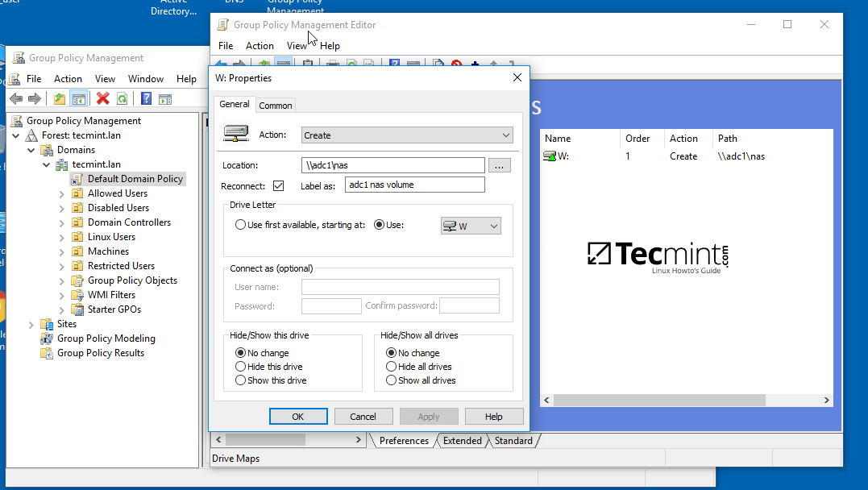
Task: Click the Refresh icon in Group Policy Management toolbar
Action: point(122,98)
